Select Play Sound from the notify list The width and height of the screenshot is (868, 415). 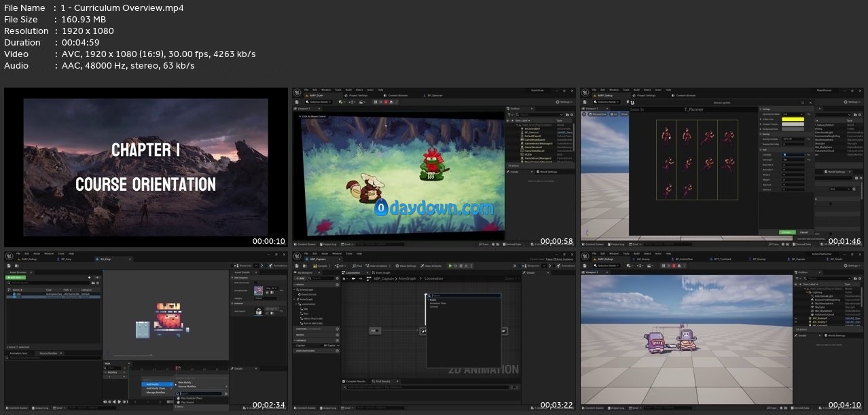185,403
